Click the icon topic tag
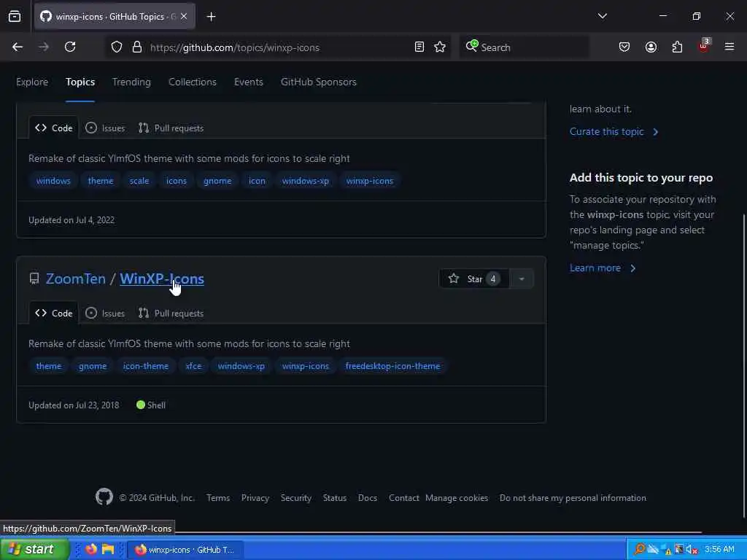This screenshot has height=560, width=747. coord(257,181)
